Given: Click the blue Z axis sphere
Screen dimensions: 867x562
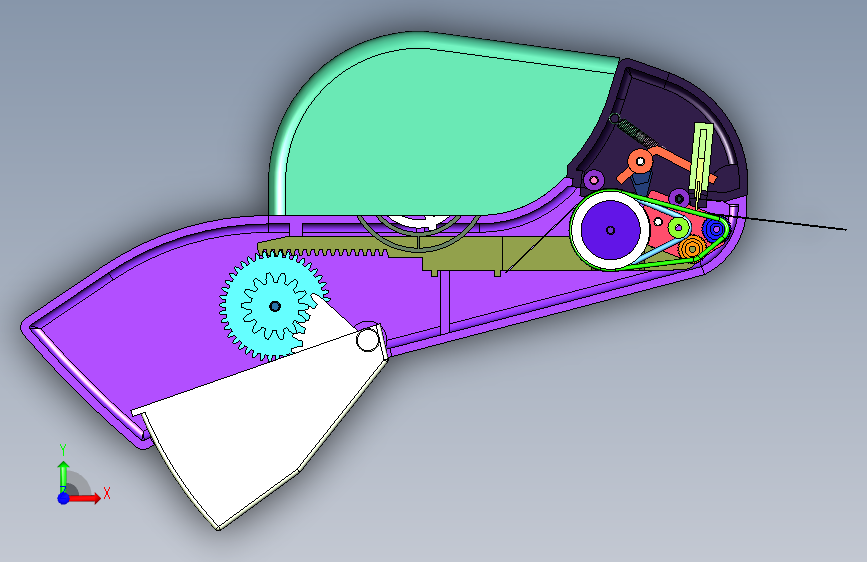Looking at the screenshot, I should click(x=64, y=498).
